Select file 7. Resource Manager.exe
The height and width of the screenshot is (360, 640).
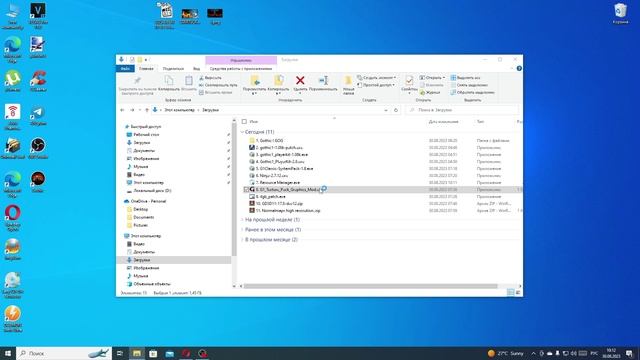277,182
